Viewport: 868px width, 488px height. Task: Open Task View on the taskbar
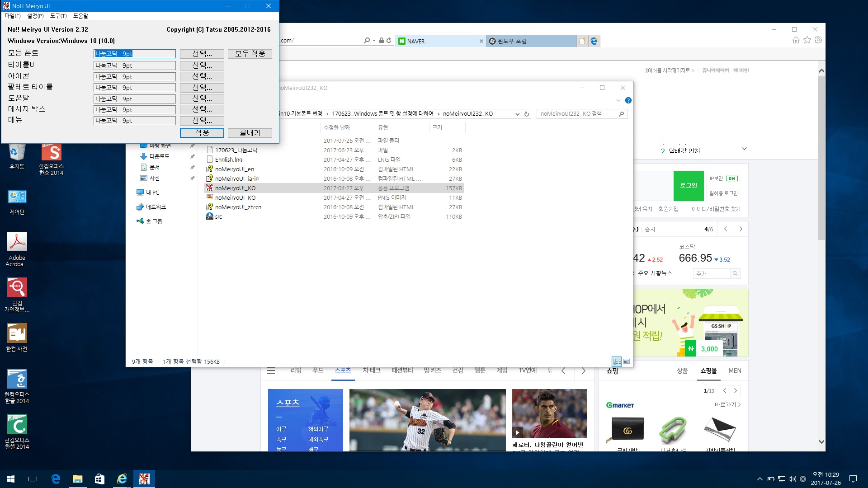point(33,479)
